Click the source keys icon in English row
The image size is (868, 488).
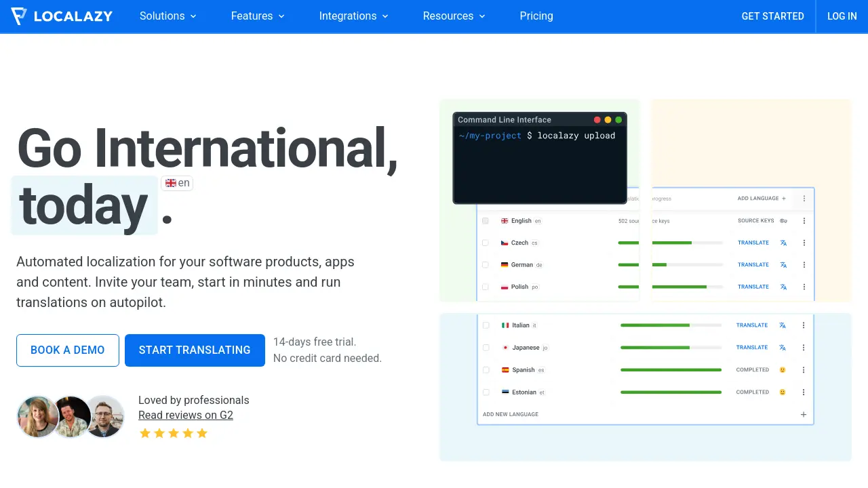click(783, 221)
